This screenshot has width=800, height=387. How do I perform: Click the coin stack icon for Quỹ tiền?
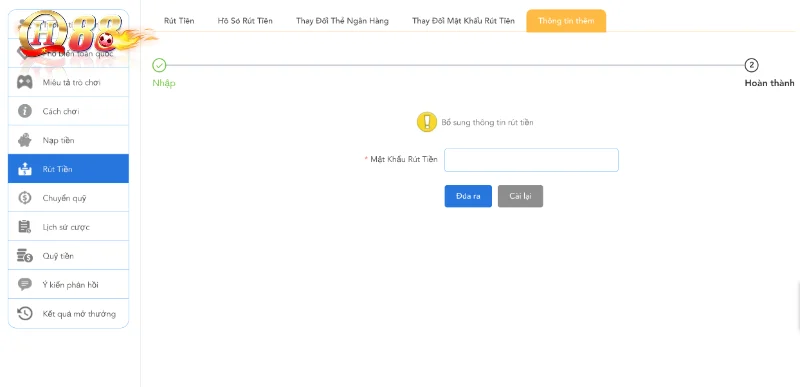click(24, 256)
